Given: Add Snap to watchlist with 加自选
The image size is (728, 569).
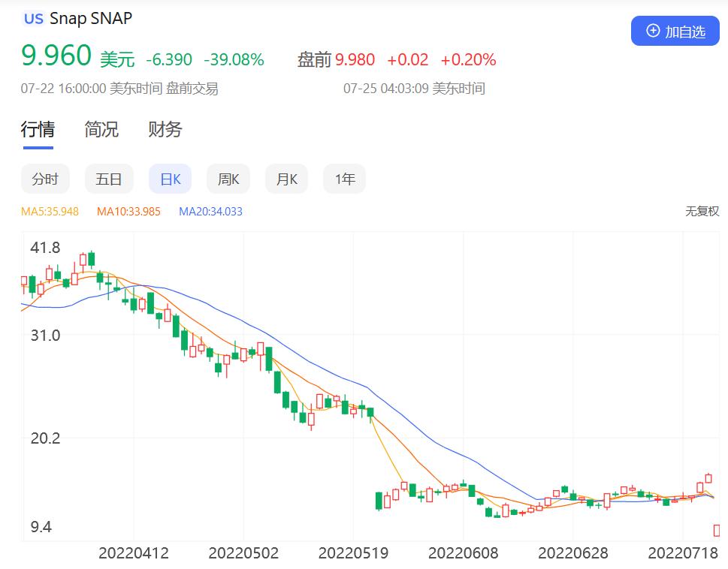Looking at the screenshot, I should pos(675,31).
